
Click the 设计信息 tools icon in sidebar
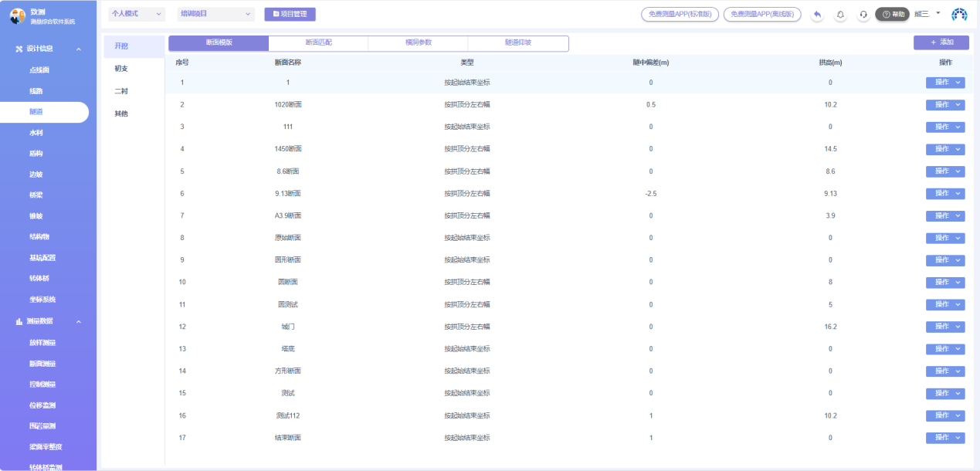[x=19, y=49]
